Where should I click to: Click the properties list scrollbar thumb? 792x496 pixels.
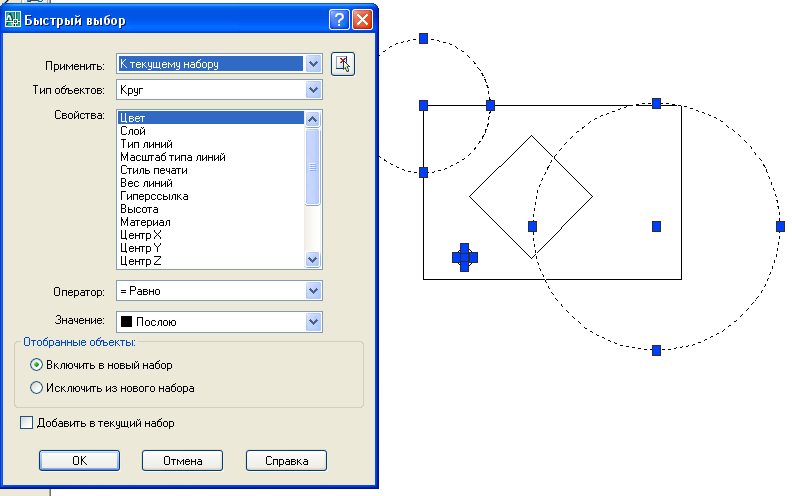click(313, 167)
